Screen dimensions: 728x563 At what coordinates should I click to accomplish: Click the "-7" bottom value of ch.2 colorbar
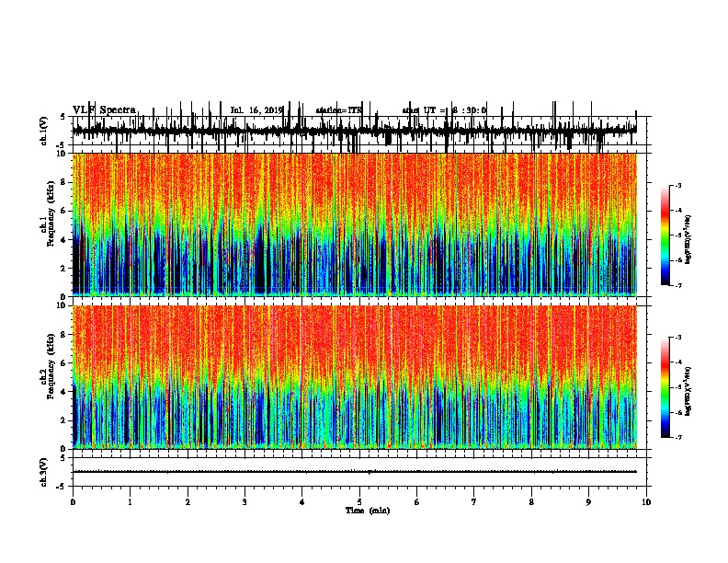click(677, 438)
